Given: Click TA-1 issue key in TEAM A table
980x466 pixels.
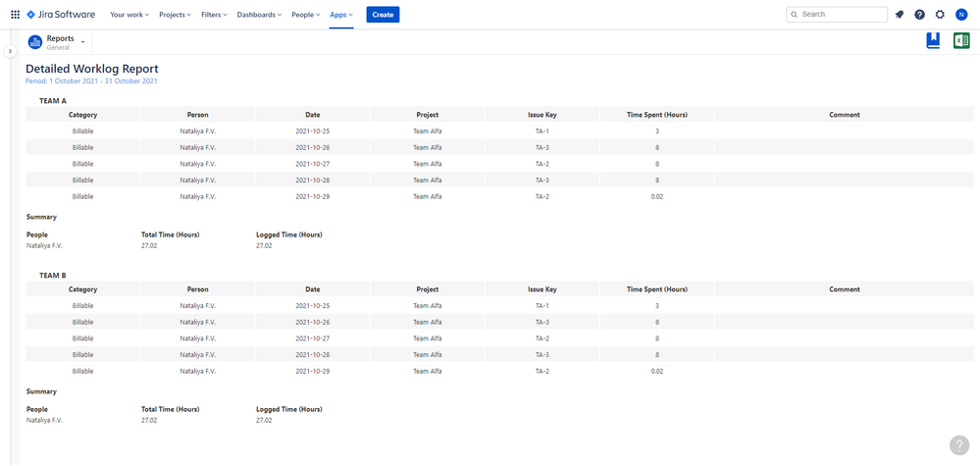Looking at the screenshot, I should click(542, 131).
